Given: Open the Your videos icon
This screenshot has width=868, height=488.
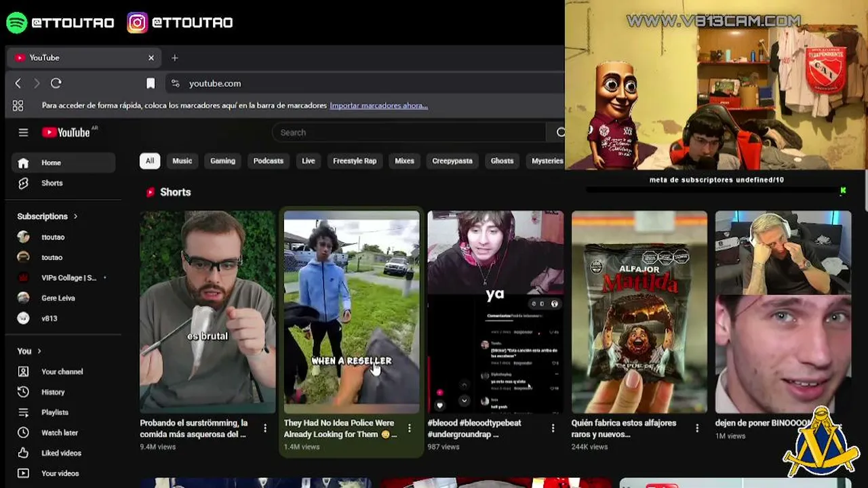Looking at the screenshot, I should coord(24,473).
